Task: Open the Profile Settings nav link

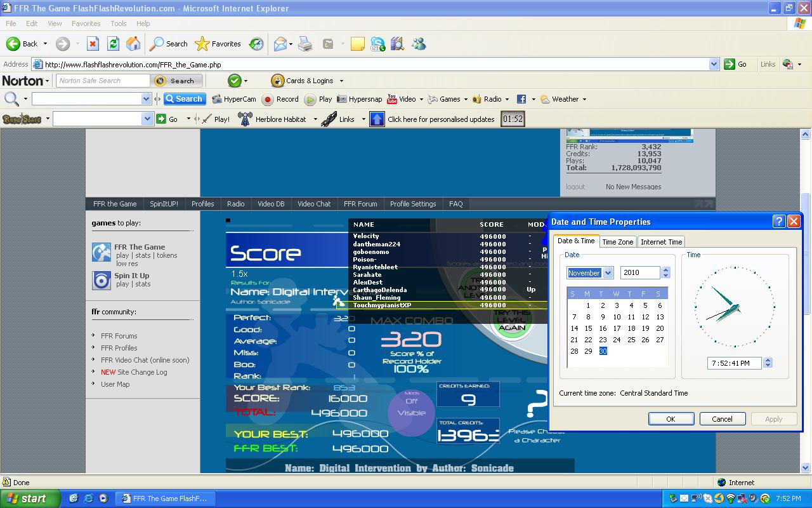Action: pos(413,204)
